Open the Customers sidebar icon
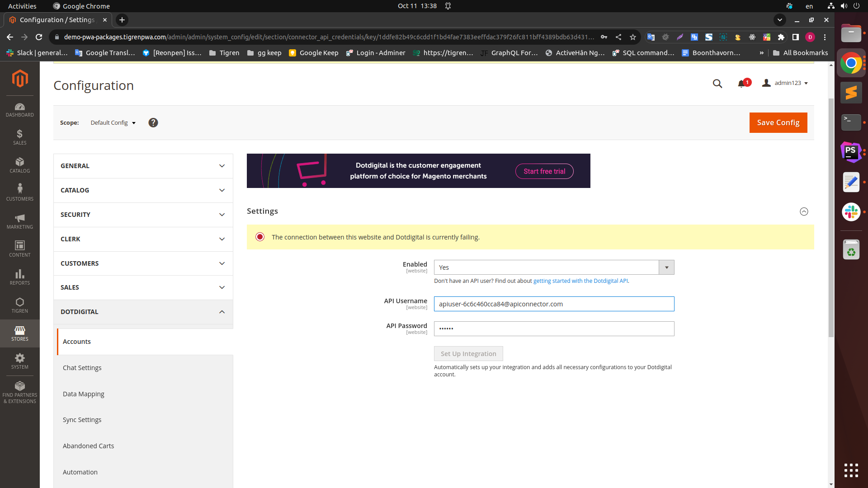The height and width of the screenshot is (488, 868). pyautogui.click(x=20, y=193)
